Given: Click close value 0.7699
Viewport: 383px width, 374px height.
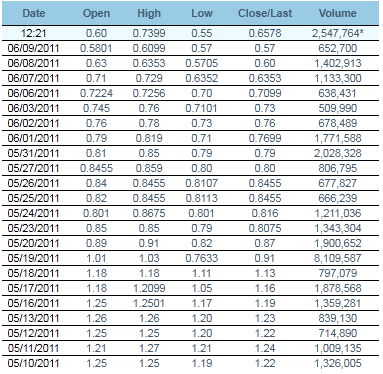Looking at the screenshot, I should [265, 138].
